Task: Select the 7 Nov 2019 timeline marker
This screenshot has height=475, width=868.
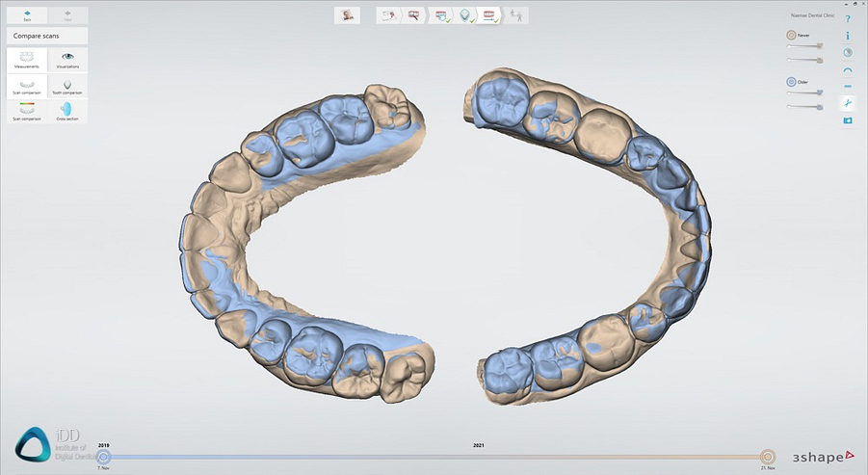Action: pos(104,456)
